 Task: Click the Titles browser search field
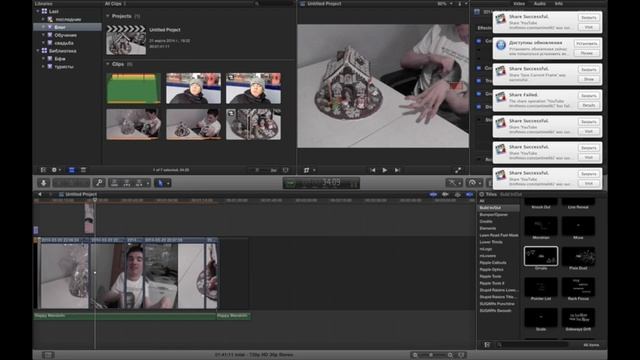click(x=533, y=345)
